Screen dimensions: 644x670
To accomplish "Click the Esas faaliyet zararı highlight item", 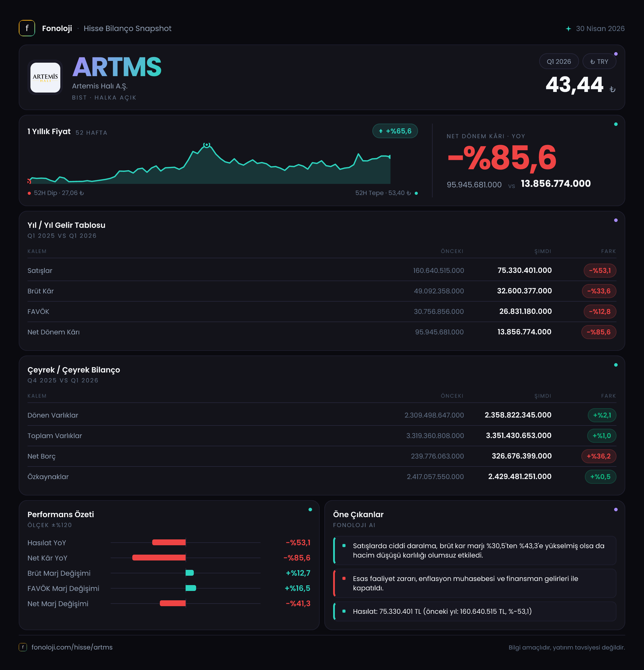I will point(475,583).
